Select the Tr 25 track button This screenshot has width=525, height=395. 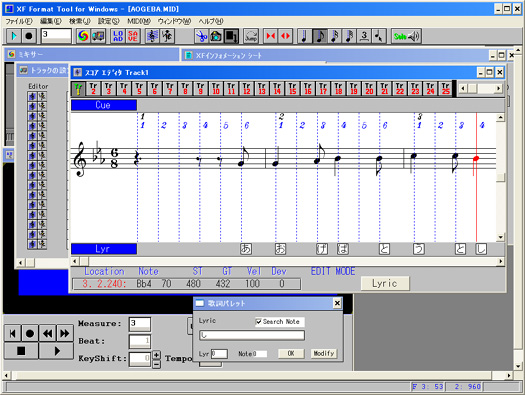point(445,89)
